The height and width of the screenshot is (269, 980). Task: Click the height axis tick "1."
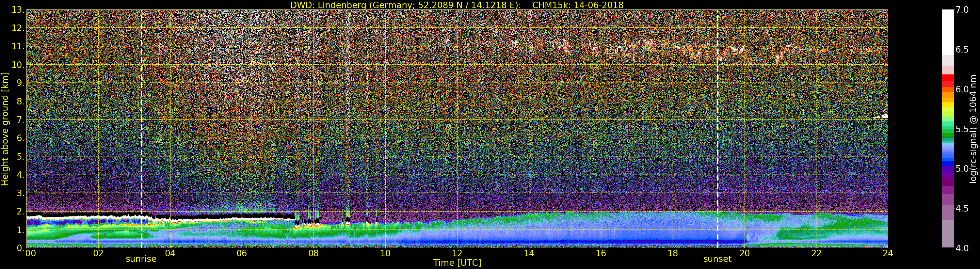[x=21, y=230]
